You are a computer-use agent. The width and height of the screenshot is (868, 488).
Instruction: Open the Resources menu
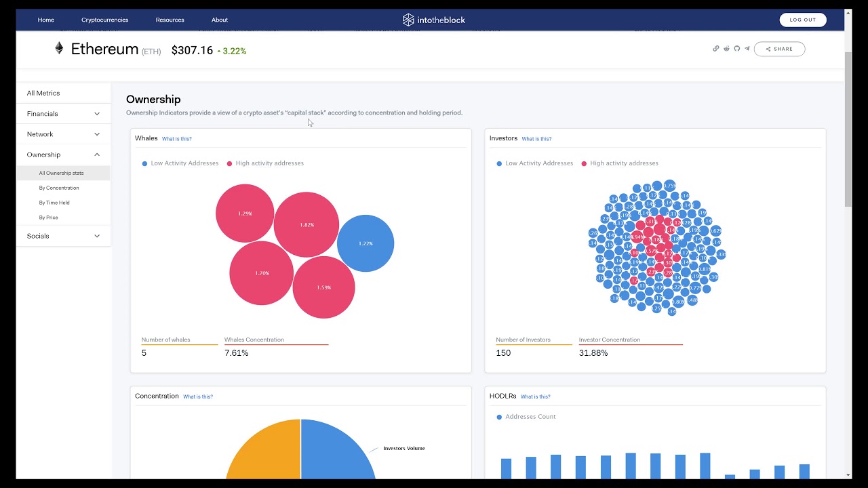[x=170, y=20]
